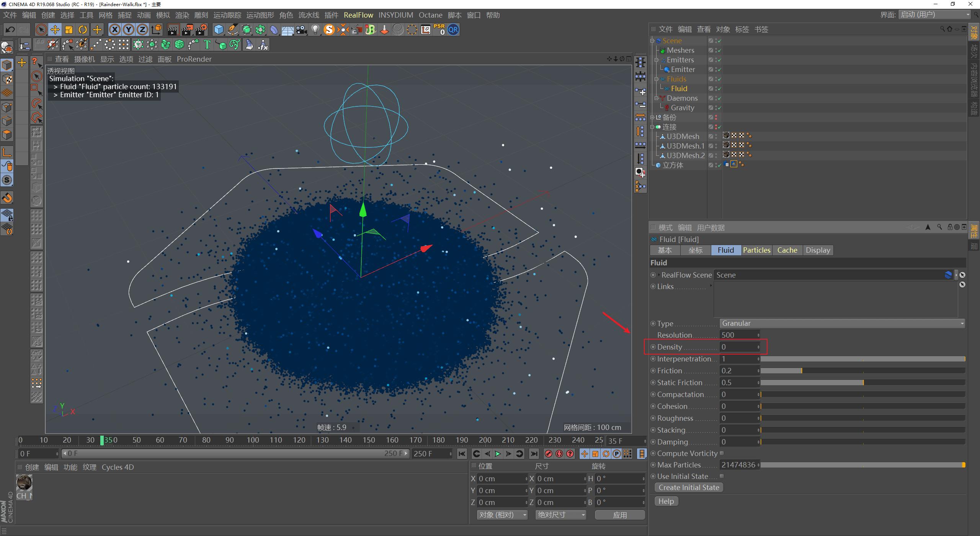Click the Undo arrow icon

point(10,30)
